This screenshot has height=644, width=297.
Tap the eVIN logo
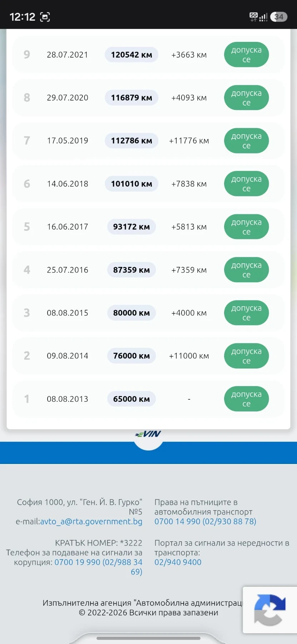(x=148, y=434)
